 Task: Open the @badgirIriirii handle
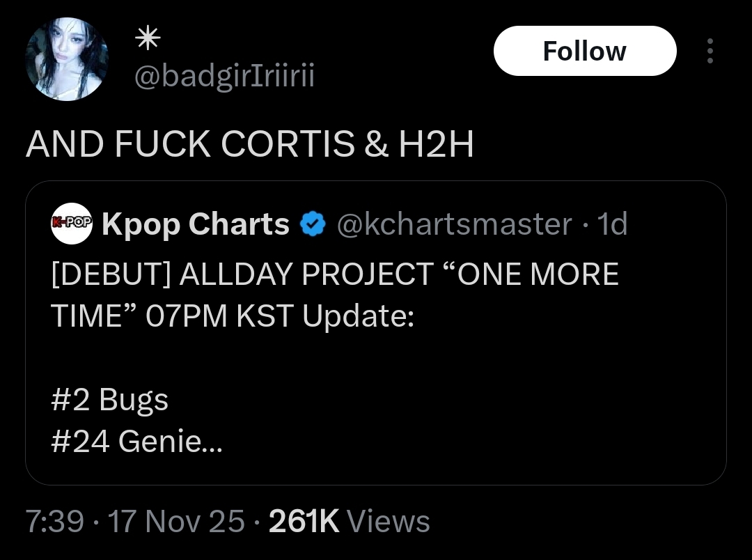[x=224, y=75]
